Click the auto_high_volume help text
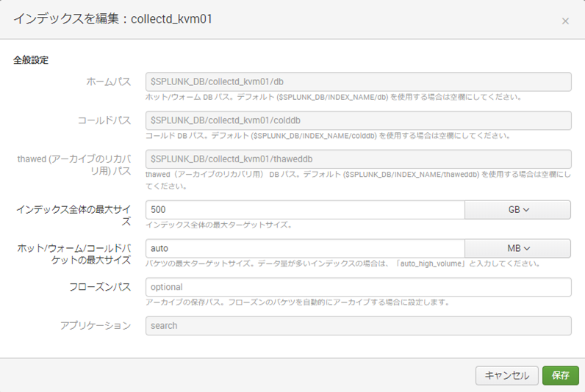Image resolution: width=585 pixels, height=392 pixels. (342, 264)
